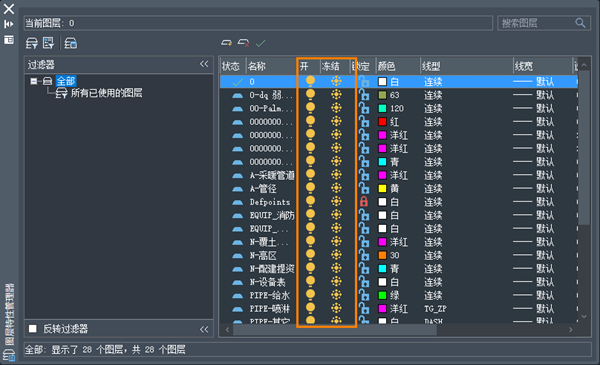Unlock the Defpoints layer red lock icon
600x365 pixels.
click(364, 201)
